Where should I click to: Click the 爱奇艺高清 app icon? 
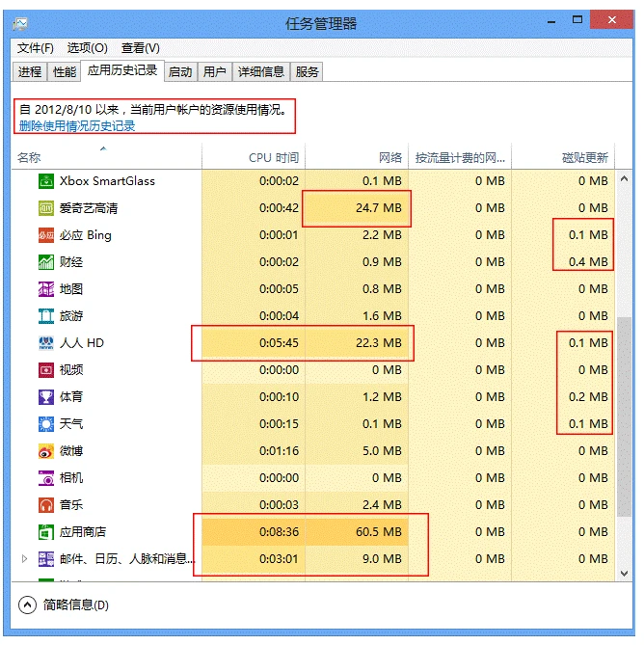pos(46,208)
